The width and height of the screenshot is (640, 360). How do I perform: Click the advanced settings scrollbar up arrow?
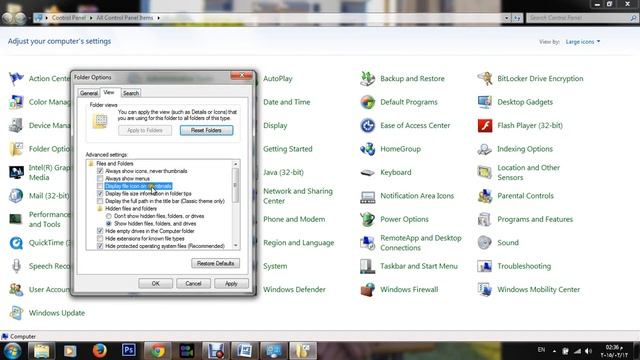point(236,164)
